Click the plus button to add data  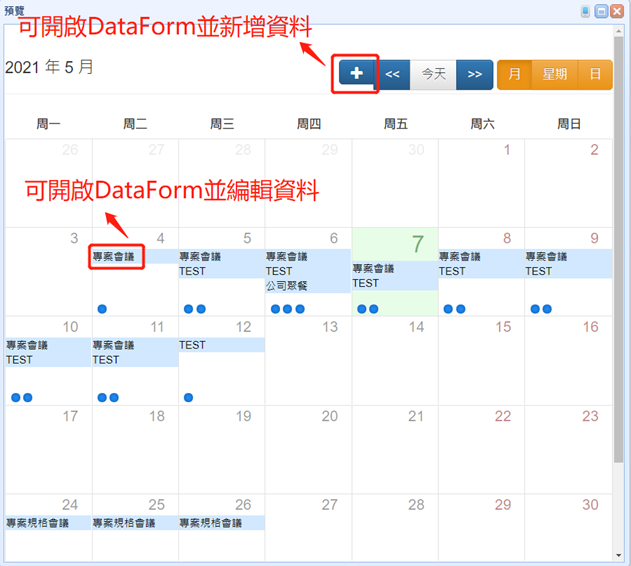(x=356, y=74)
